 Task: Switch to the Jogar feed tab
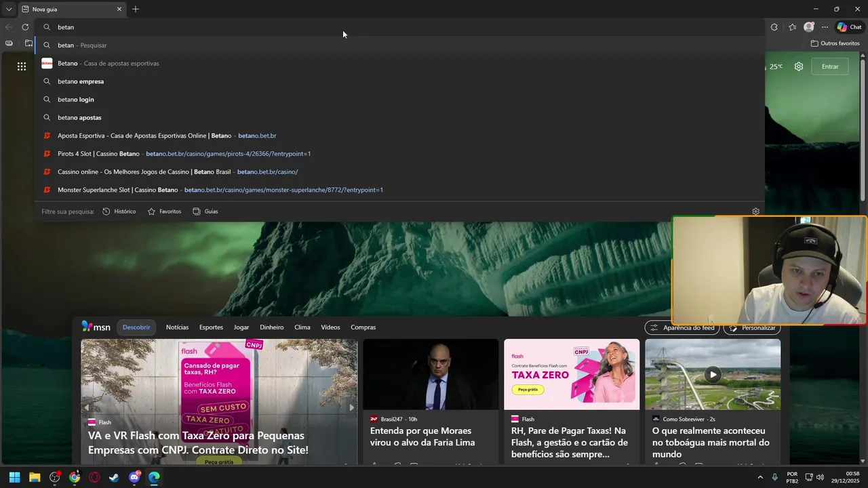click(x=241, y=327)
